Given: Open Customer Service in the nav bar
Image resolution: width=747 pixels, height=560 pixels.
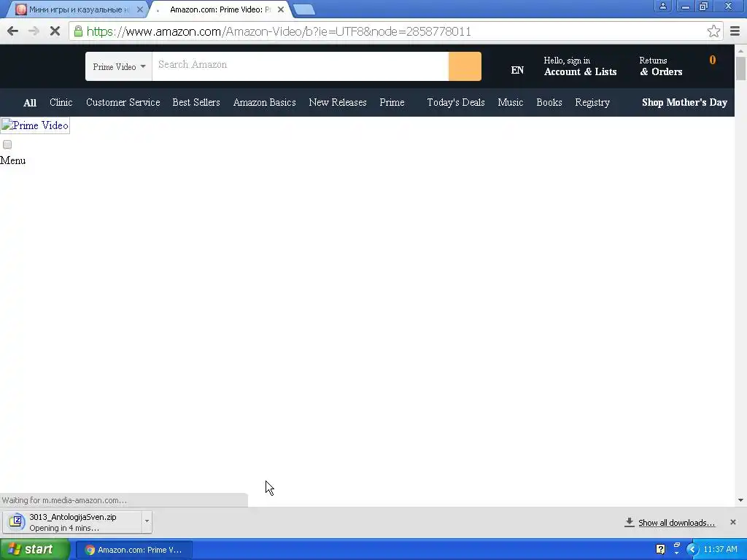Looking at the screenshot, I should (123, 102).
